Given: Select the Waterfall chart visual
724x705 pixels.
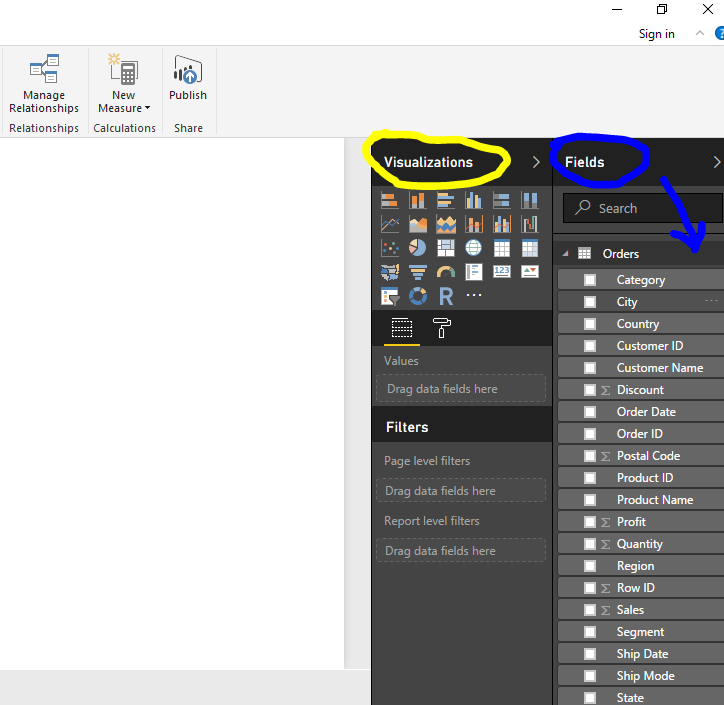Looking at the screenshot, I should pyautogui.click(x=530, y=225).
